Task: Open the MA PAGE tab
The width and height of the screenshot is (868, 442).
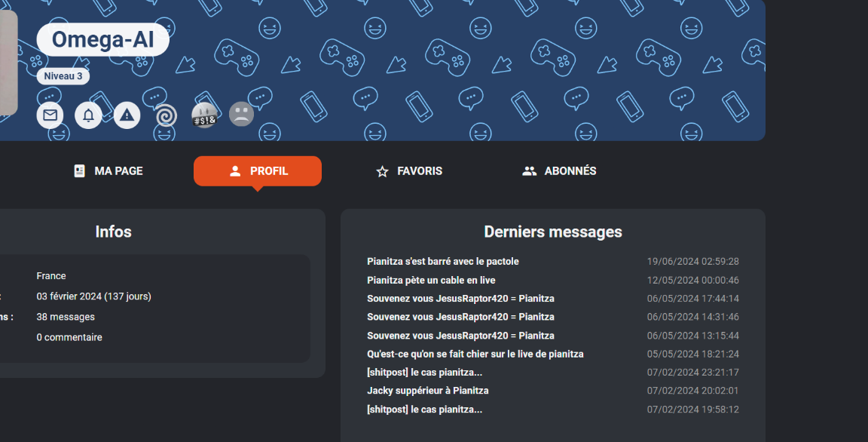Action: (x=108, y=171)
